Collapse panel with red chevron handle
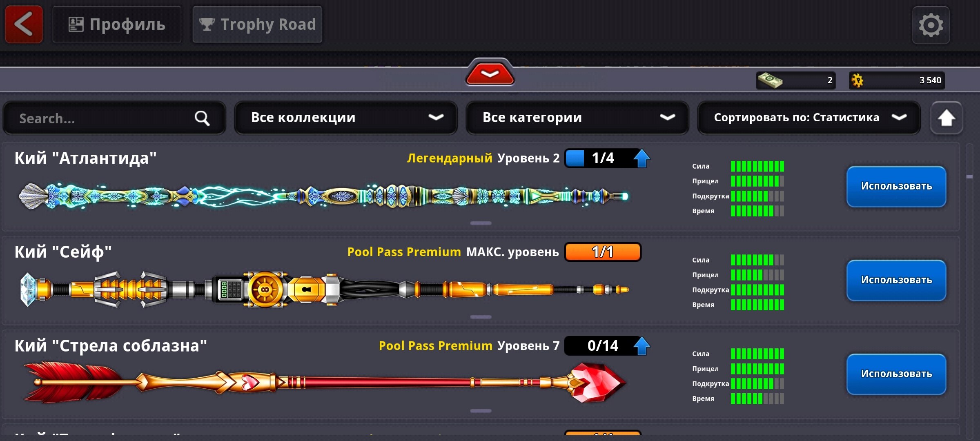The height and width of the screenshot is (441, 980). pos(490,73)
